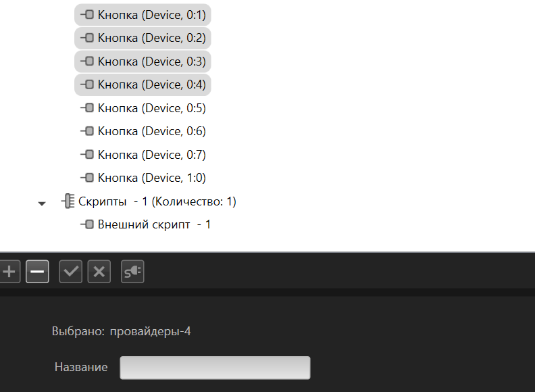Choose Кнопка (Device, 0:4) in the list
The image size is (535, 392).
[x=151, y=84]
